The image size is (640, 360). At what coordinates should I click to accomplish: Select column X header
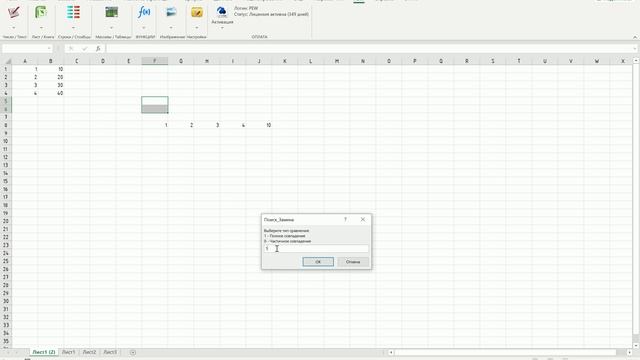(623, 61)
